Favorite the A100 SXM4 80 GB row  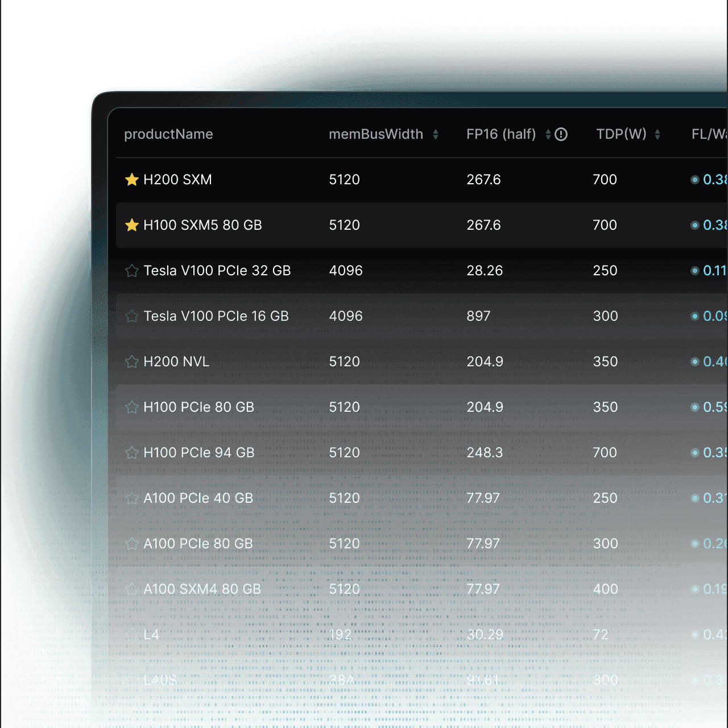[x=132, y=589]
